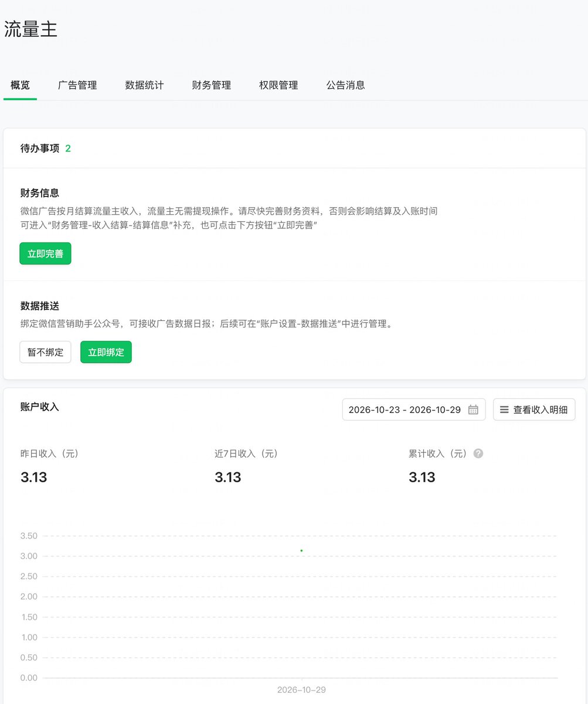Image resolution: width=588 pixels, height=704 pixels.
Task: Click the pending count 2
Action: (68, 148)
